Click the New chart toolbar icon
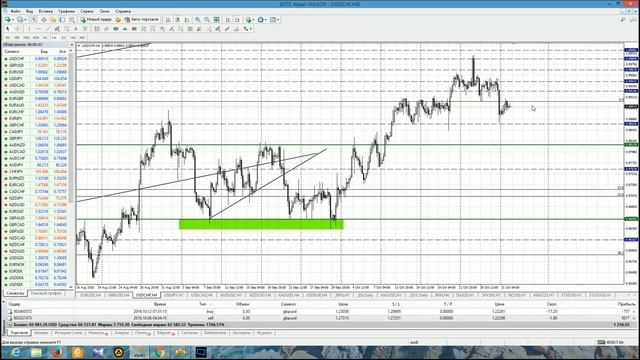The width and height of the screenshot is (640, 360). point(7,20)
